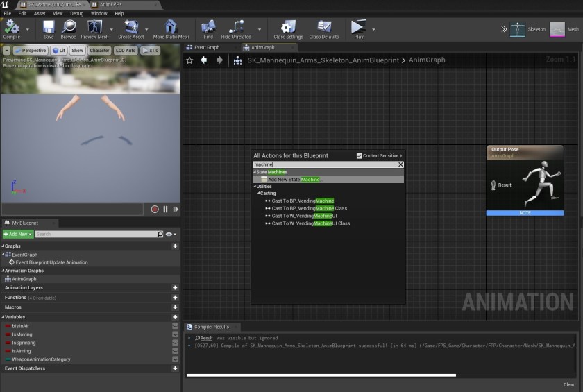Clear the compiler results log

pyautogui.click(x=568, y=384)
